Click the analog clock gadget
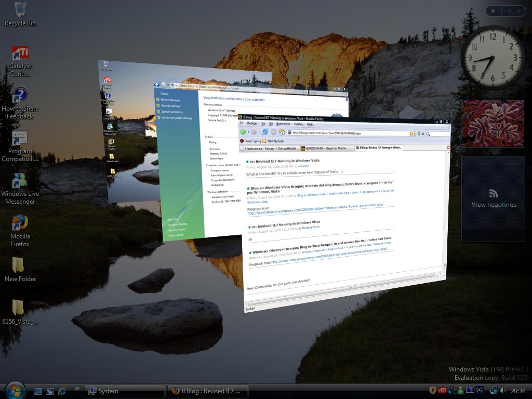The image size is (532, 399). 493,57
